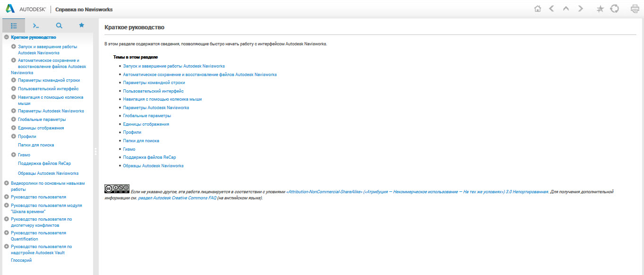The image size is (644, 275).
Task: Expand Видеоролики по основным навыкам работы node
Action: [x=7, y=183]
